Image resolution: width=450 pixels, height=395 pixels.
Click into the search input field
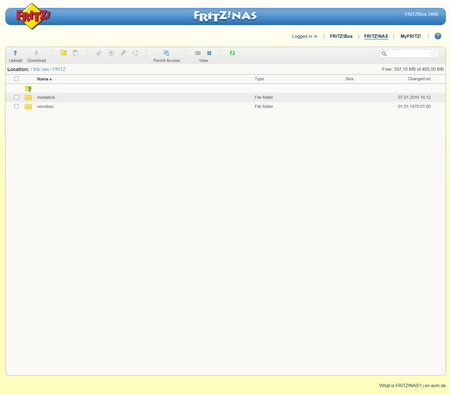(x=409, y=53)
